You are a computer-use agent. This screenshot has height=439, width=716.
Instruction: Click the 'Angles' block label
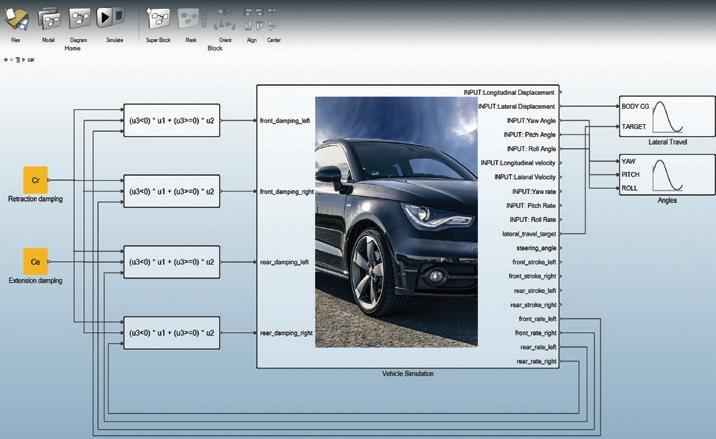pos(667,201)
